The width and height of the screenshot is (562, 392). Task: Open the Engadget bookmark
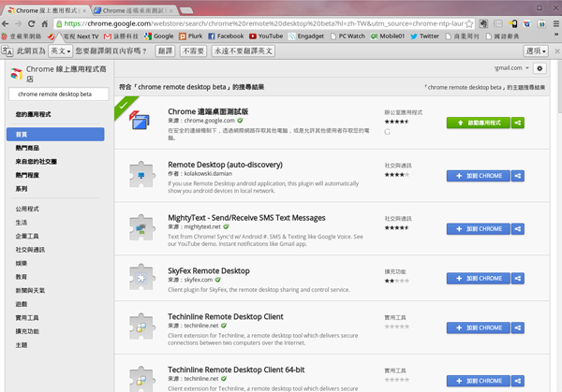pyautogui.click(x=306, y=36)
